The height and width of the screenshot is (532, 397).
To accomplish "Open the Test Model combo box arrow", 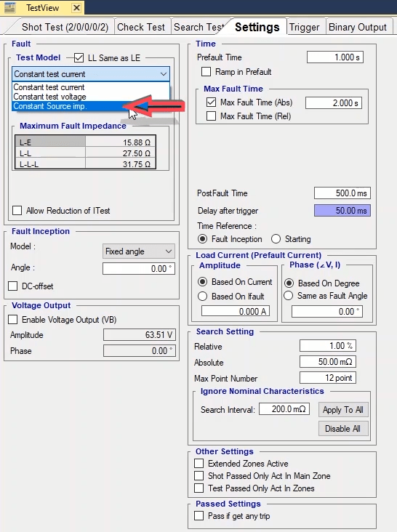I will pyautogui.click(x=164, y=74).
